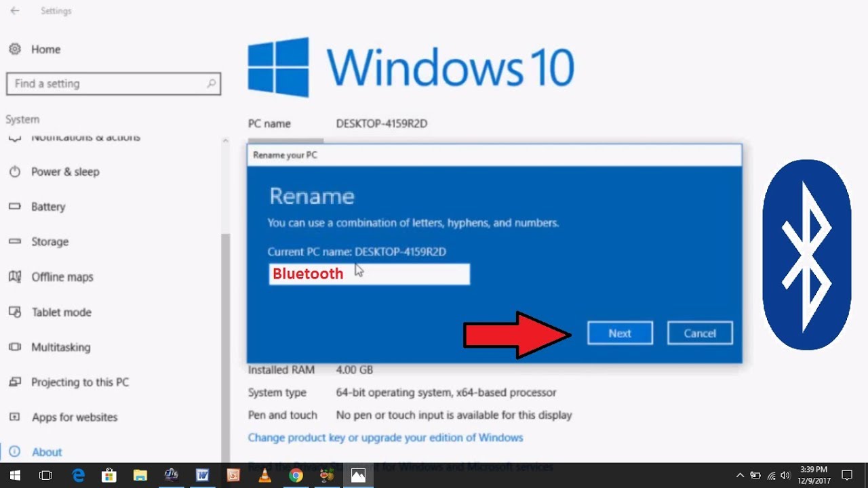Open Apps for websites settings
The width and height of the screenshot is (868, 488).
74,418
